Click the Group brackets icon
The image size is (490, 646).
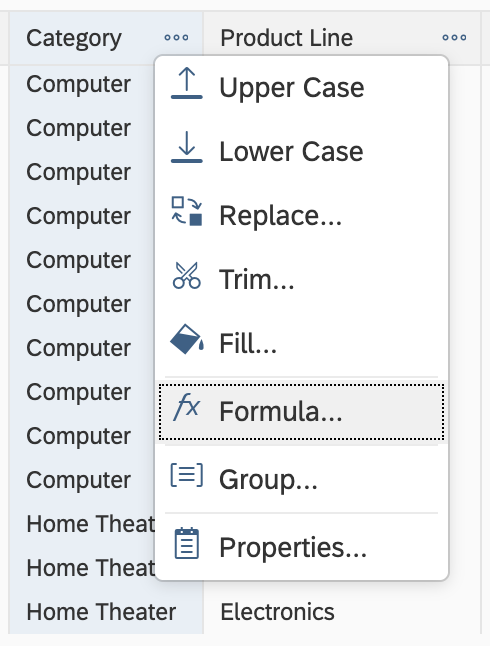[x=187, y=475]
